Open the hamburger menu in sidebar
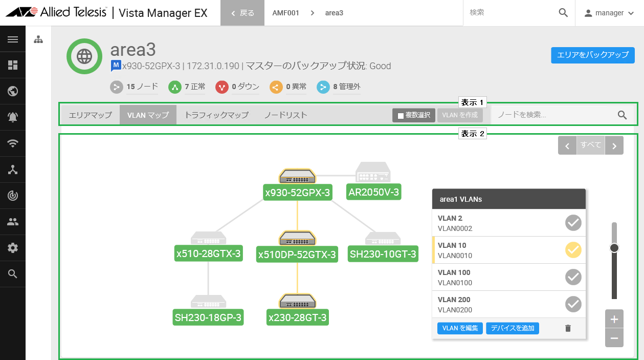This screenshot has height=360, width=644. [13, 39]
